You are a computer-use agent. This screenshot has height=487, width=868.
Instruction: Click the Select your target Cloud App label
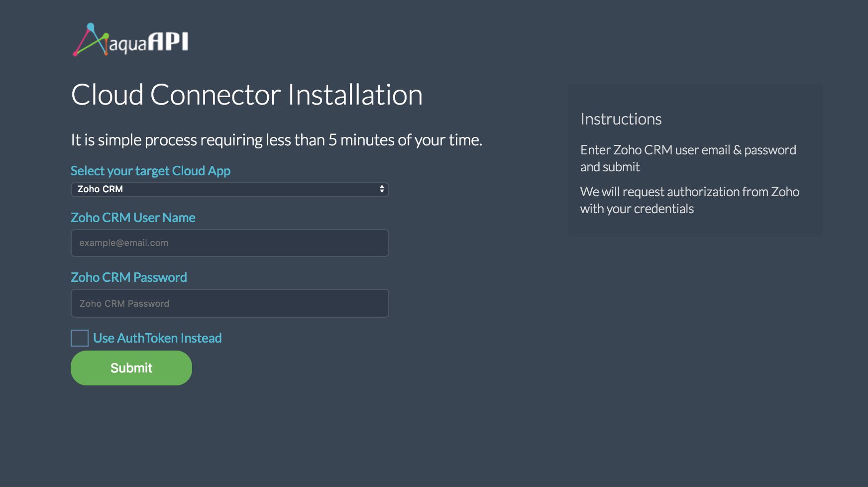[x=150, y=171]
